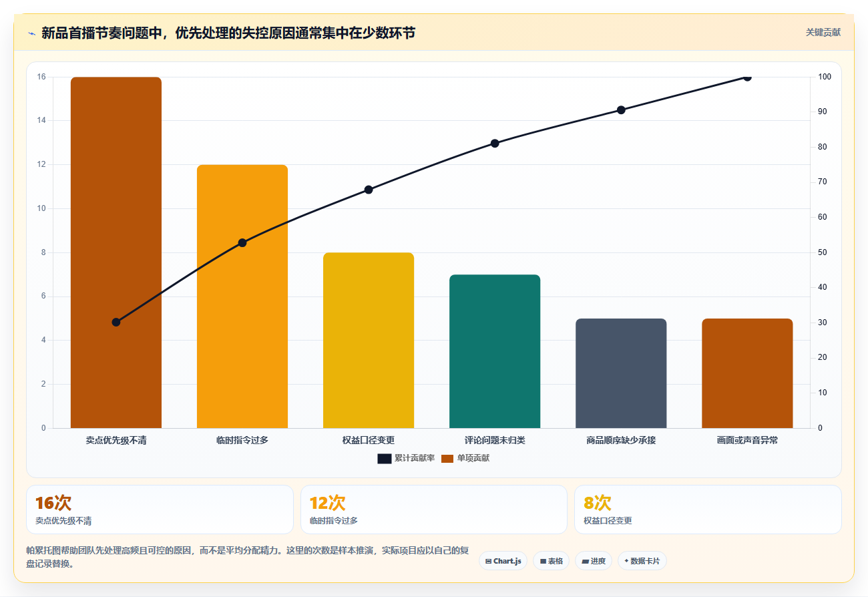Toggle the 单项贡献 legend item
The image size is (868, 597).
point(465,458)
